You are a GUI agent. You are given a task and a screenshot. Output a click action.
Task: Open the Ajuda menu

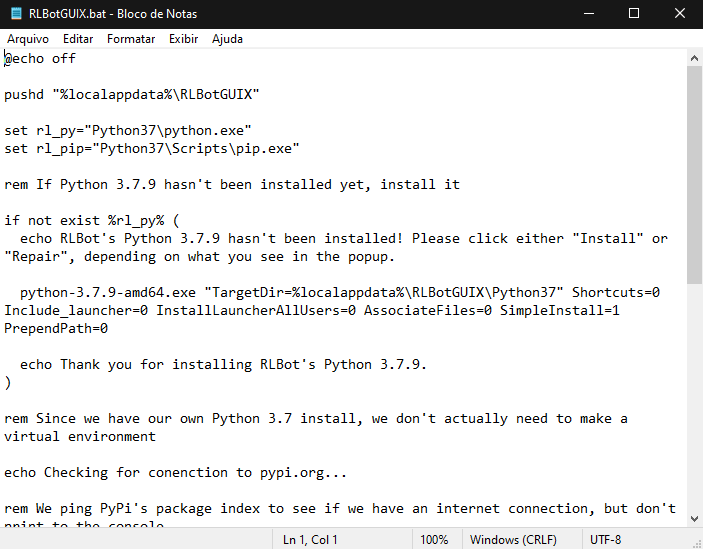tap(227, 39)
